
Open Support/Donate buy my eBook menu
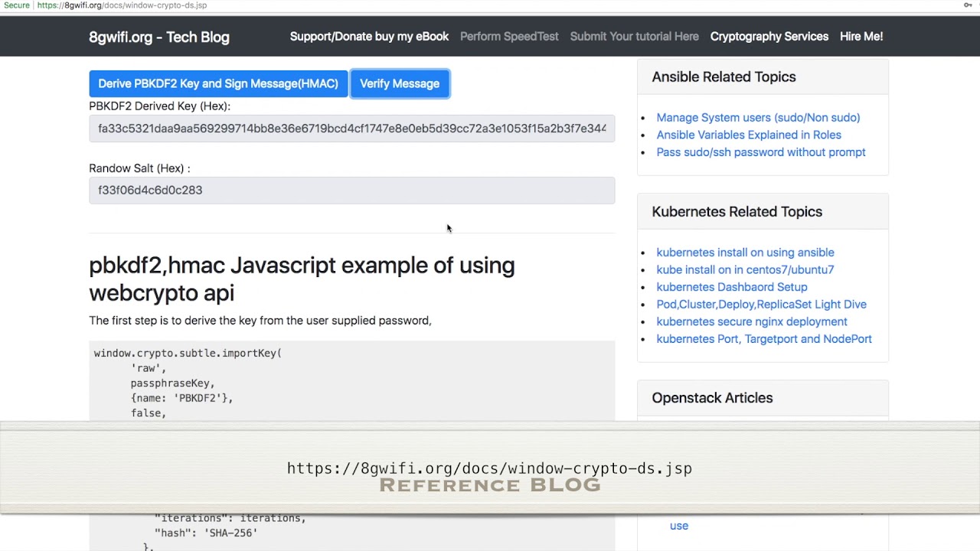pyautogui.click(x=369, y=37)
